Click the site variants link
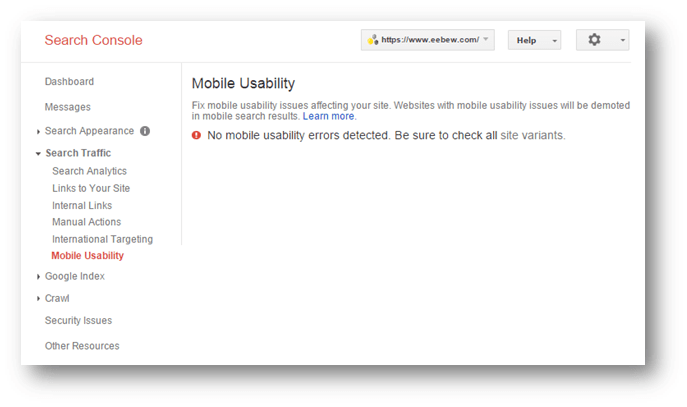Viewport: 687px width, 407px height. tap(532, 135)
